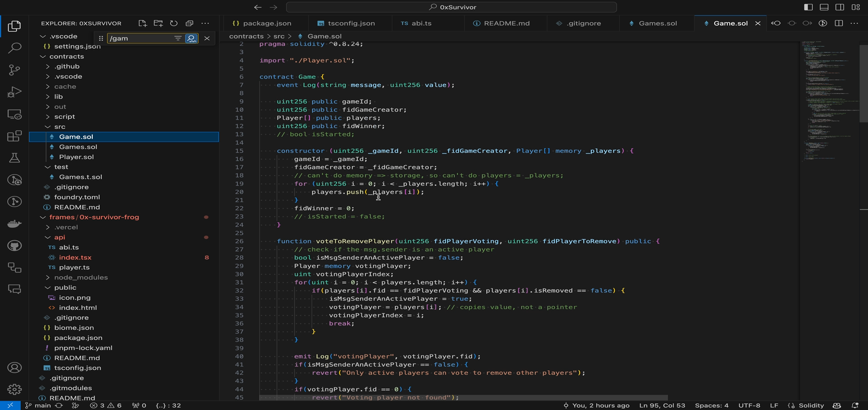Go forward with the navigation arrow
Screen dimensions: 868x410
[x=274, y=7]
